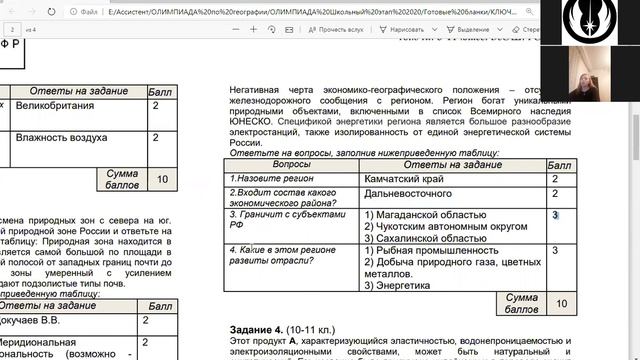This screenshot has height=360, width=640.
Task: Open site info icon beside 'Файл'
Action: pyautogui.click(x=73, y=12)
